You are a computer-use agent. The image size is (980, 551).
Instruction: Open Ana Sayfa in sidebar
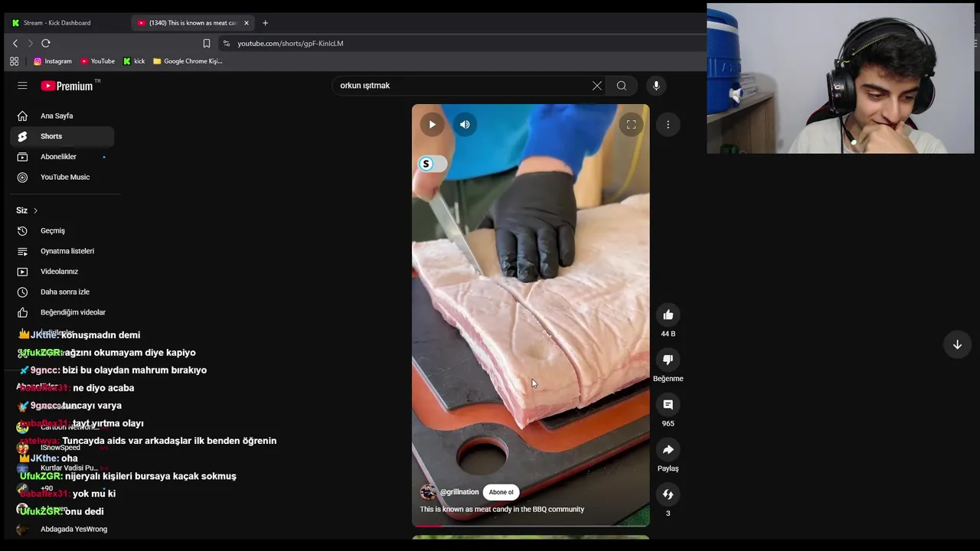coord(62,116)
